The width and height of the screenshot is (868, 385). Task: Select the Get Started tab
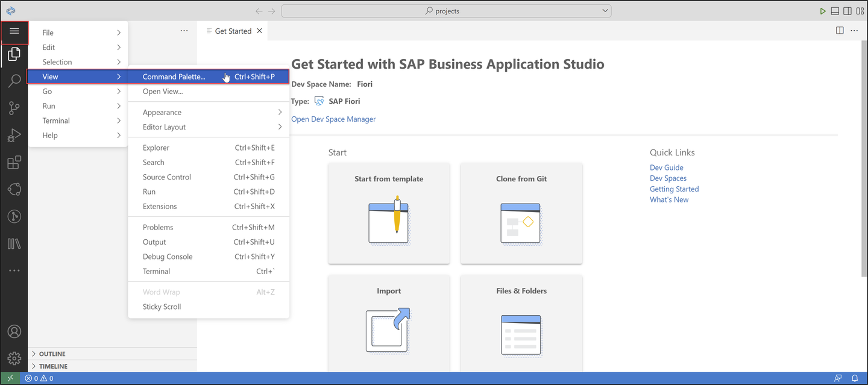point(234,31)
